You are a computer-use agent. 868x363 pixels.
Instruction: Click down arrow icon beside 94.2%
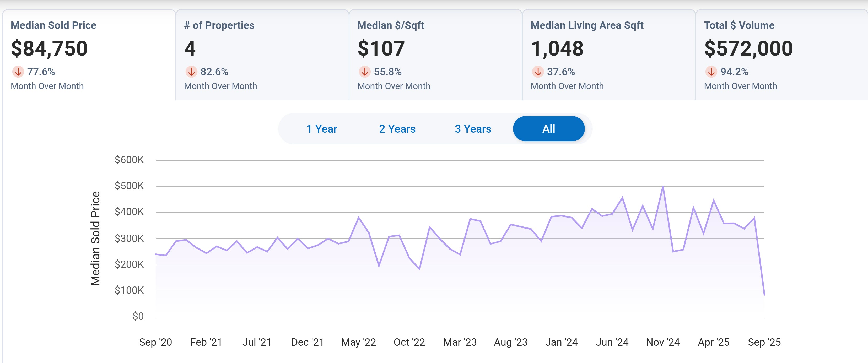pyautogui.click(x=711, y=71)
